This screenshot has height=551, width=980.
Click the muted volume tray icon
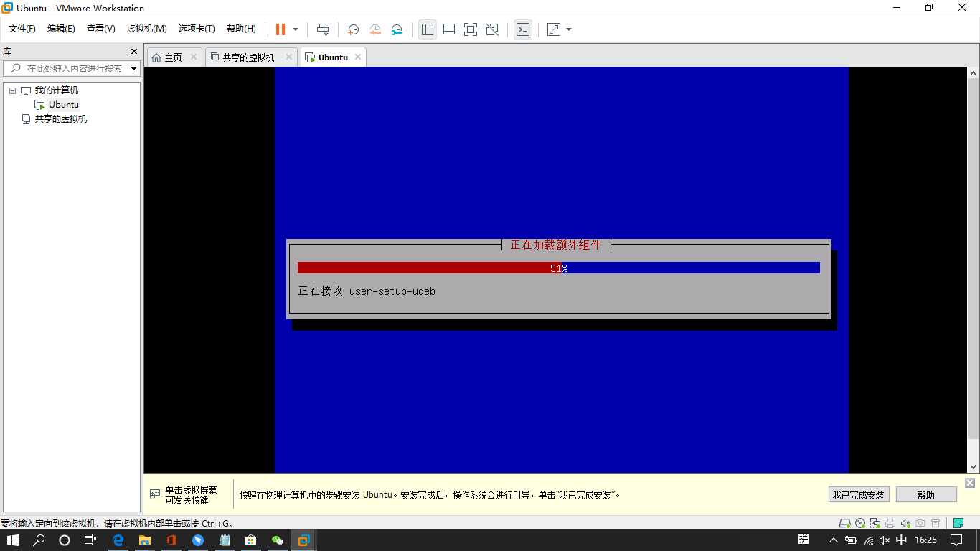point(885,540)
